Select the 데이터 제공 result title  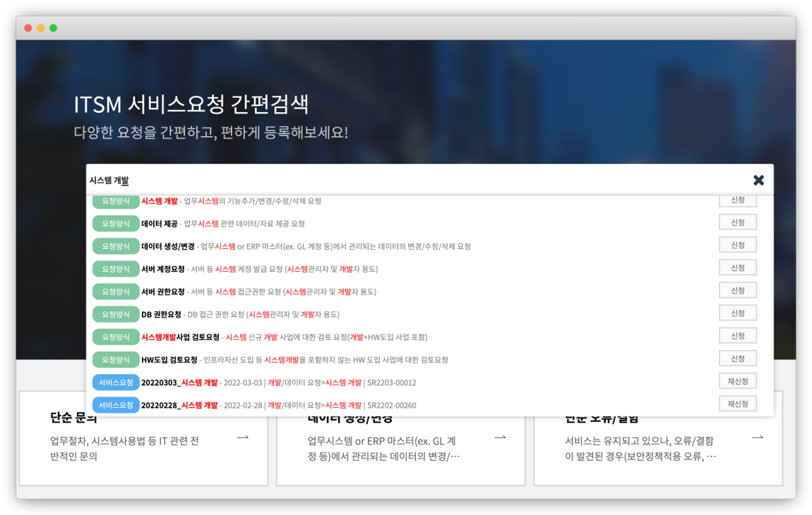(159, 224)
